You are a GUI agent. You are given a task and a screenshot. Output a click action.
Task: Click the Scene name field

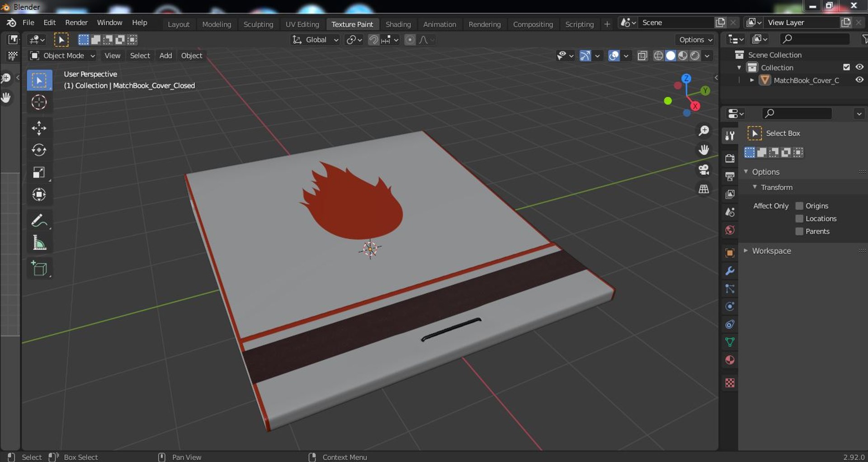pyautogui.click(x=675, y=23)
